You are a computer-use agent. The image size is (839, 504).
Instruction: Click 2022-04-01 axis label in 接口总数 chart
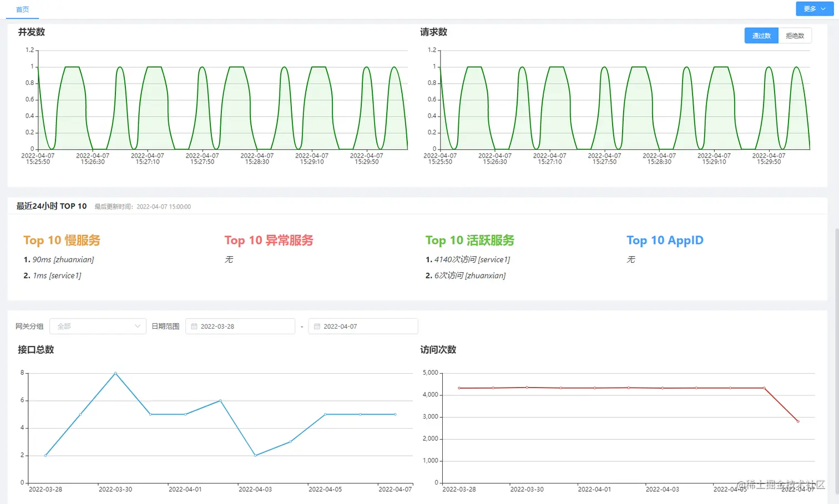pos(185,490)
